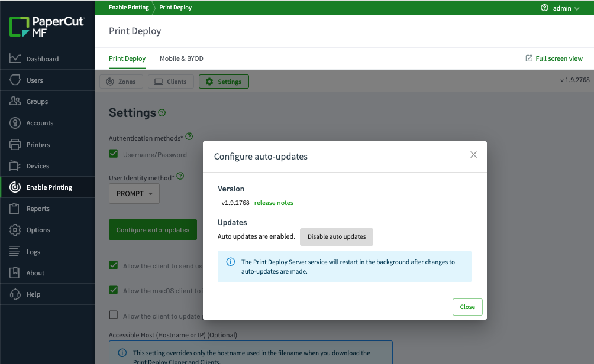This screenshot has width=594, height=364.
Task: Open Groups in the sidebar
Action: [47, 102]
